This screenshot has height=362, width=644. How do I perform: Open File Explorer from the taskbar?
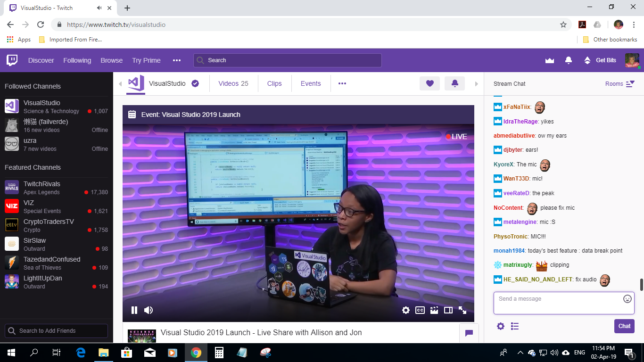(x=104, y=353)
